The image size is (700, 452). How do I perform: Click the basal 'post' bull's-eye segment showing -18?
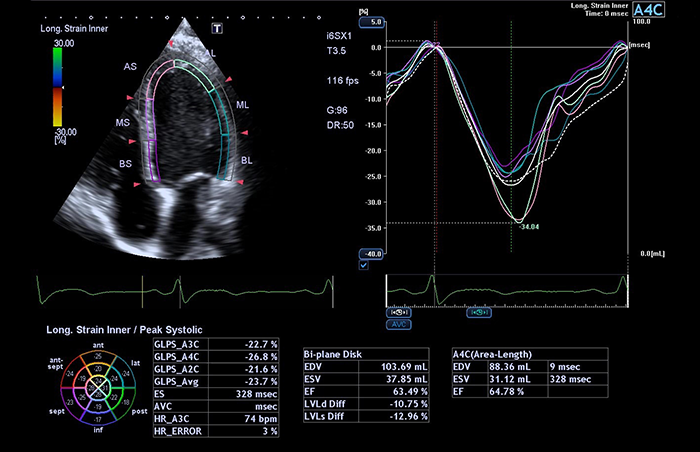pos(126,403)
